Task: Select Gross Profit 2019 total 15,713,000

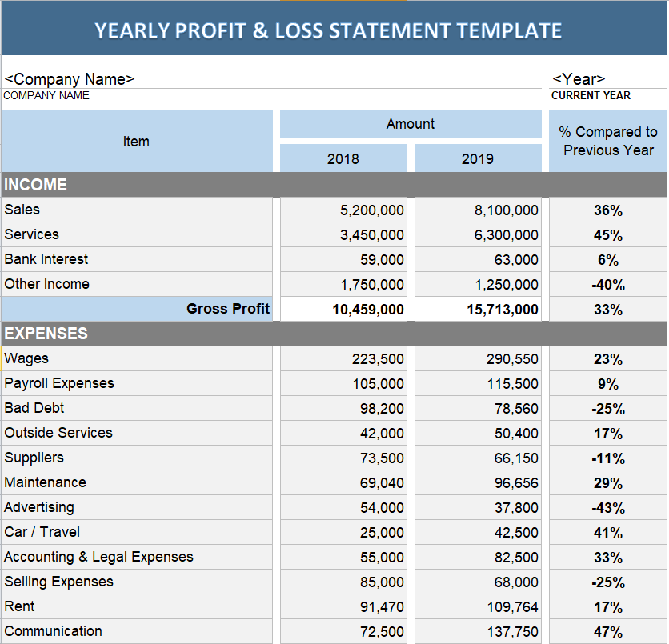Action: tap(478, 310)
